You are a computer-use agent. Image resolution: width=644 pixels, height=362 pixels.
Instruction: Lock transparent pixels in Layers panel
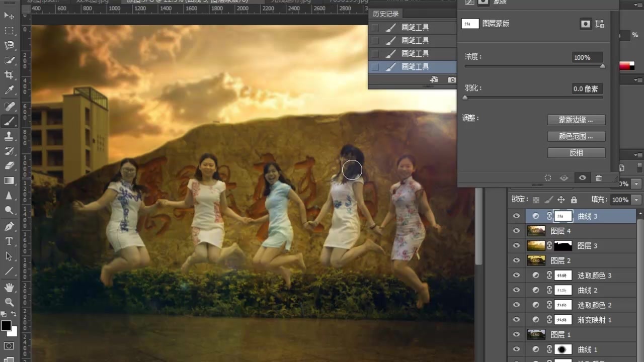coord(536,200)
